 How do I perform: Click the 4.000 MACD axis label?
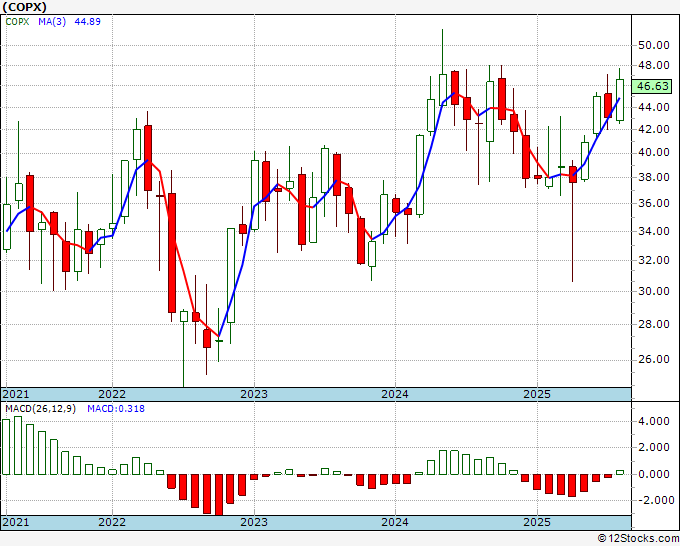tap(653, 422)
